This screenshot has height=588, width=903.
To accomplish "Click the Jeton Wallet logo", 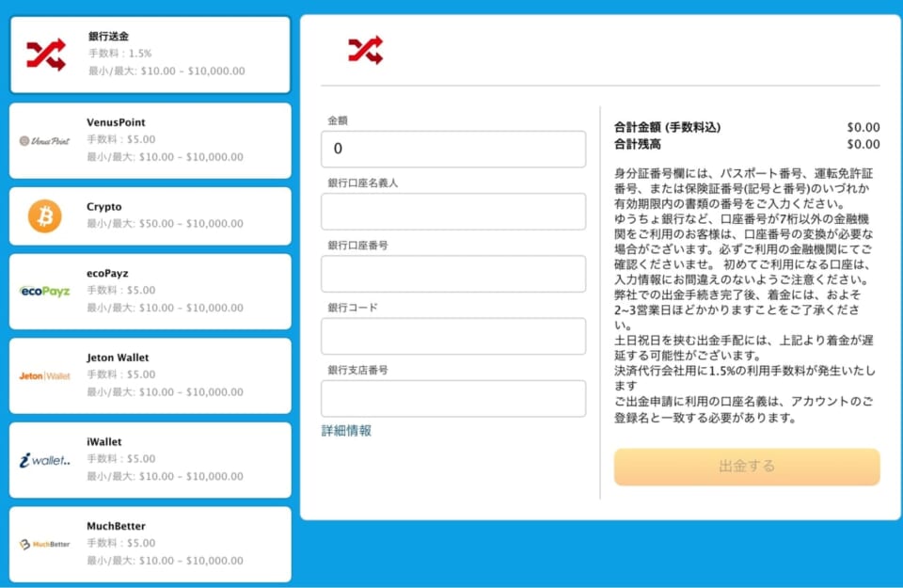I will coord(45,376).
